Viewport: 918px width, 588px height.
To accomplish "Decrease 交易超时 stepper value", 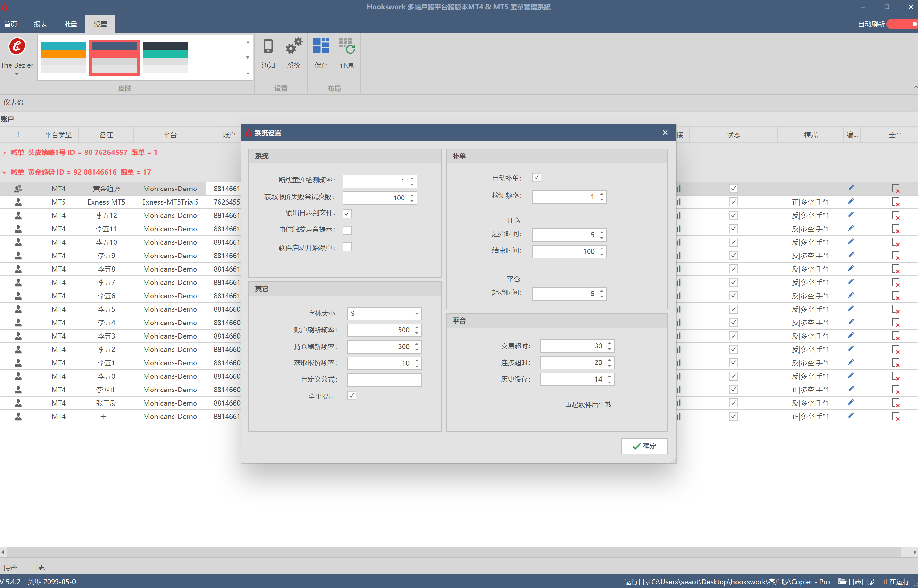I will coord(610,349).
